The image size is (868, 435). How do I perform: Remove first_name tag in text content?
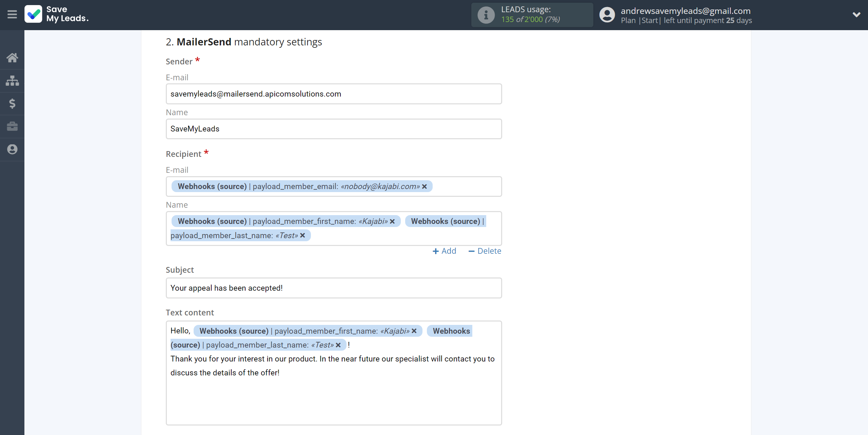[x=414, y=331]
